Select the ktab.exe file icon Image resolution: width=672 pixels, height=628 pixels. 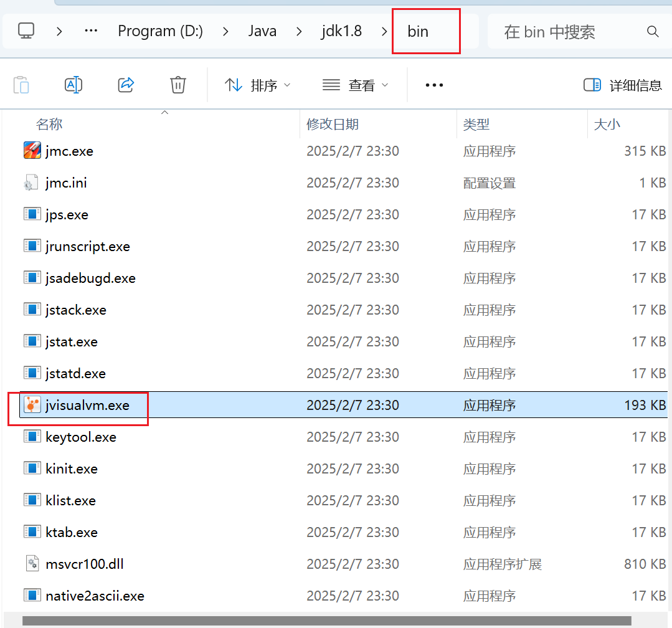click(32, 531)
